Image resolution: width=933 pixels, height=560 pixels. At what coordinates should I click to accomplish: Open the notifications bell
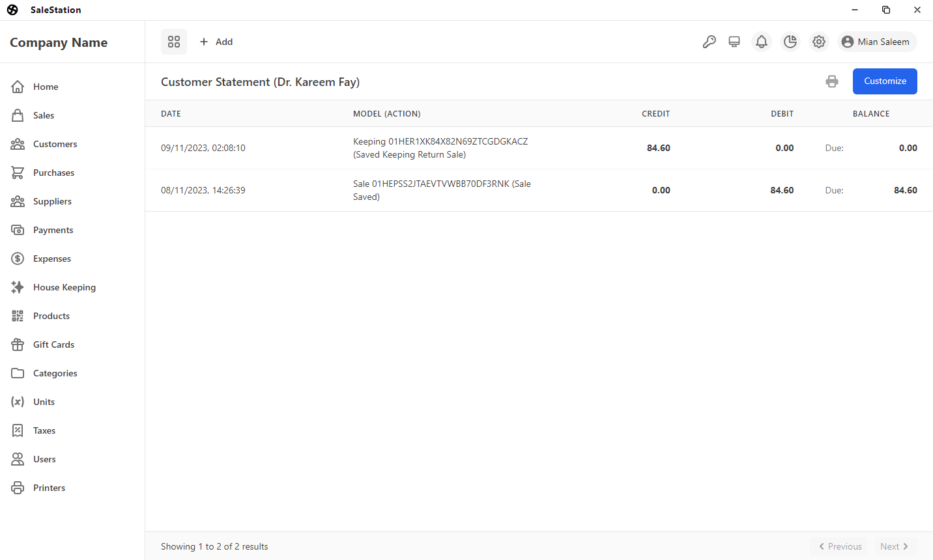(x=761, y=41)
